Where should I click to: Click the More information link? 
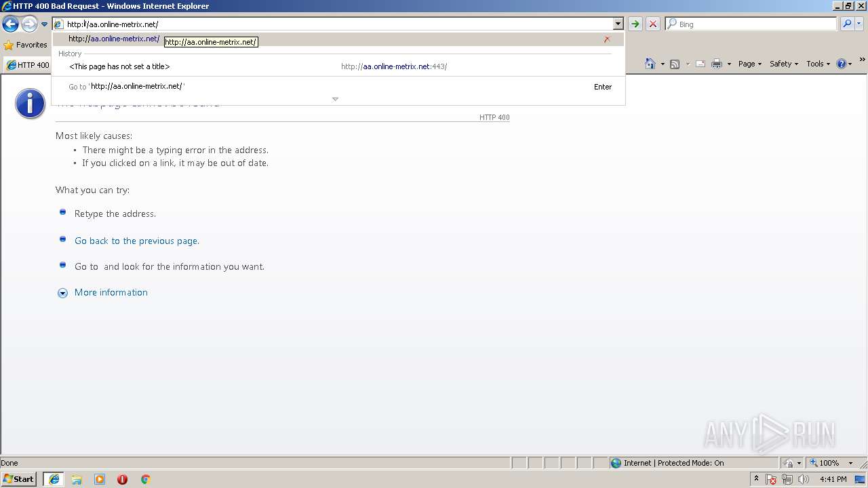[111, 292]
